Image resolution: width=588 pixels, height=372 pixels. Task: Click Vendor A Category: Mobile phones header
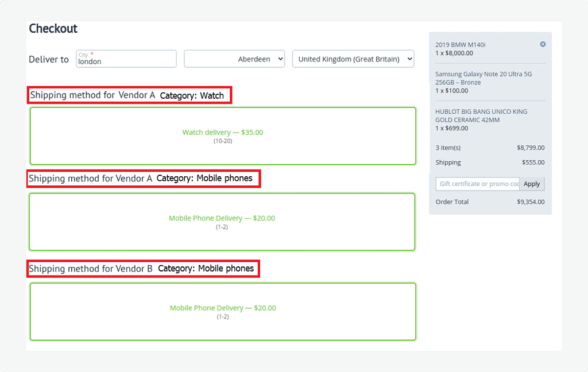[144, 179]
